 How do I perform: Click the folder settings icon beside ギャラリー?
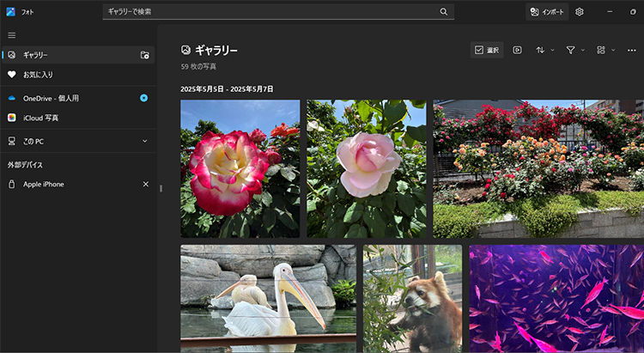coord(144,55)
